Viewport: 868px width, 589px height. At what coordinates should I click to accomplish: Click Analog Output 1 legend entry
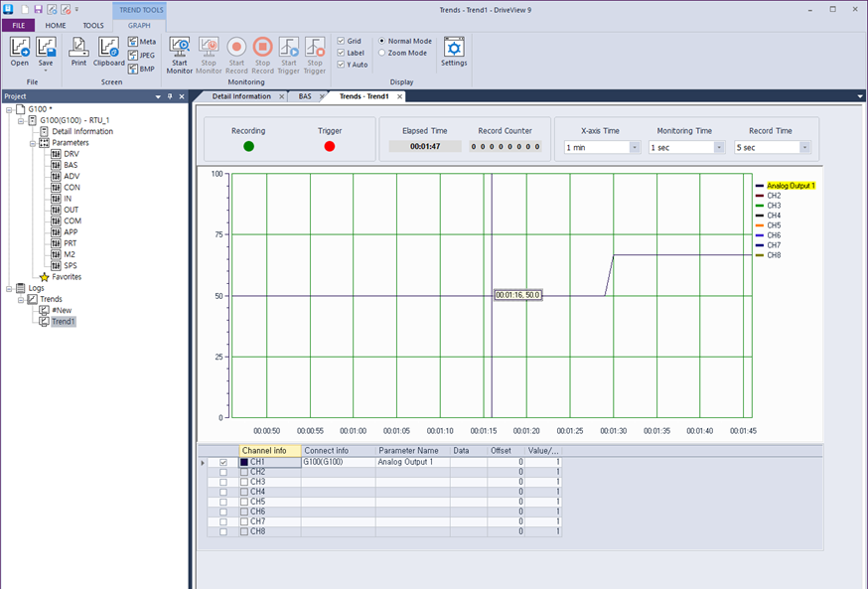(791, 186)
